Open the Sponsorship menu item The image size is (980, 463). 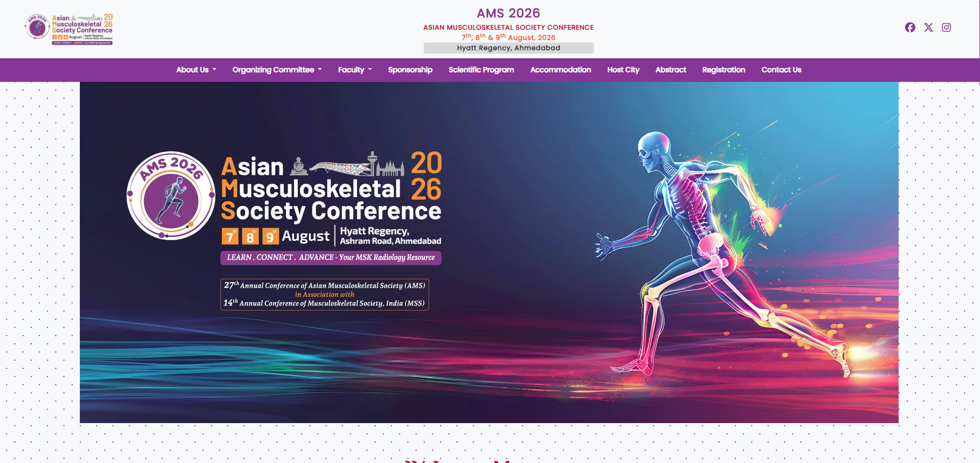[x=410, y=70]
